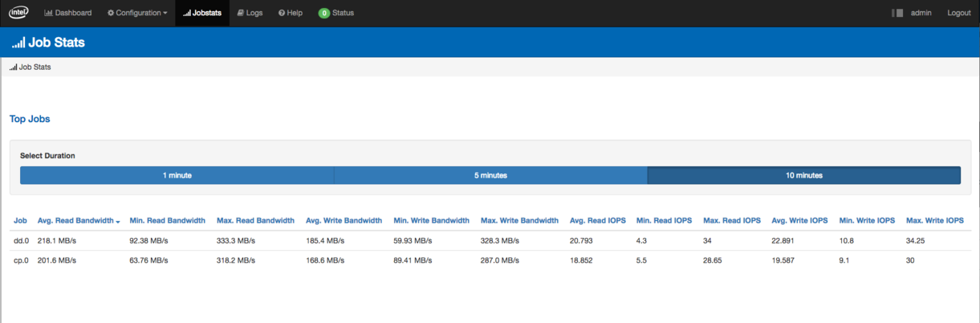Open the admin user account
The width and height of the screenshot is (980, 323).
tap(921, 13)
